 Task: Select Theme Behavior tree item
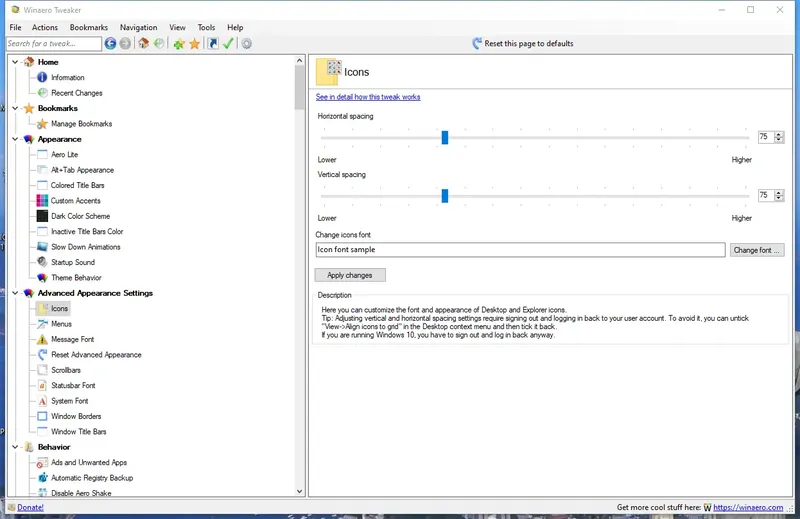[x=76, y=278]
